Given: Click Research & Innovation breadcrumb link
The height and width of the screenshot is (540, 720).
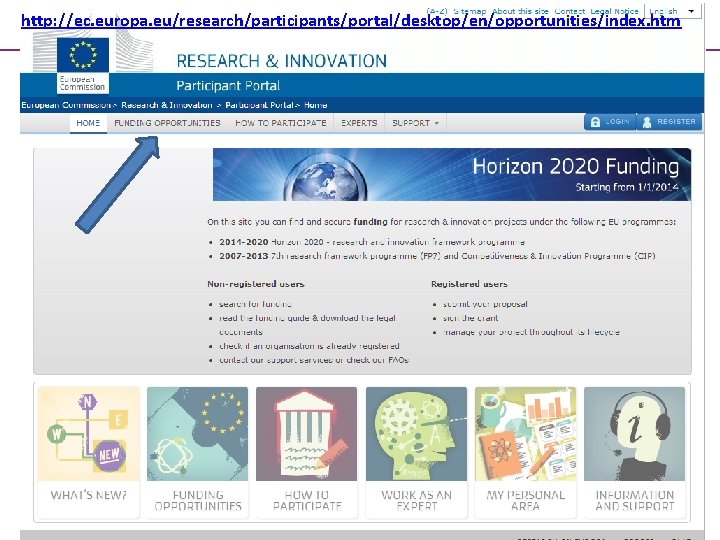Looking at the screenshot, I should tap(167, 105).
